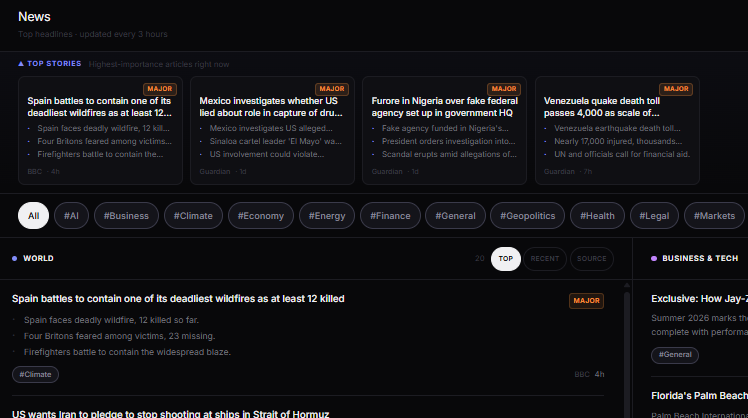Click MAJOR badge on Venezuela card

676,89
